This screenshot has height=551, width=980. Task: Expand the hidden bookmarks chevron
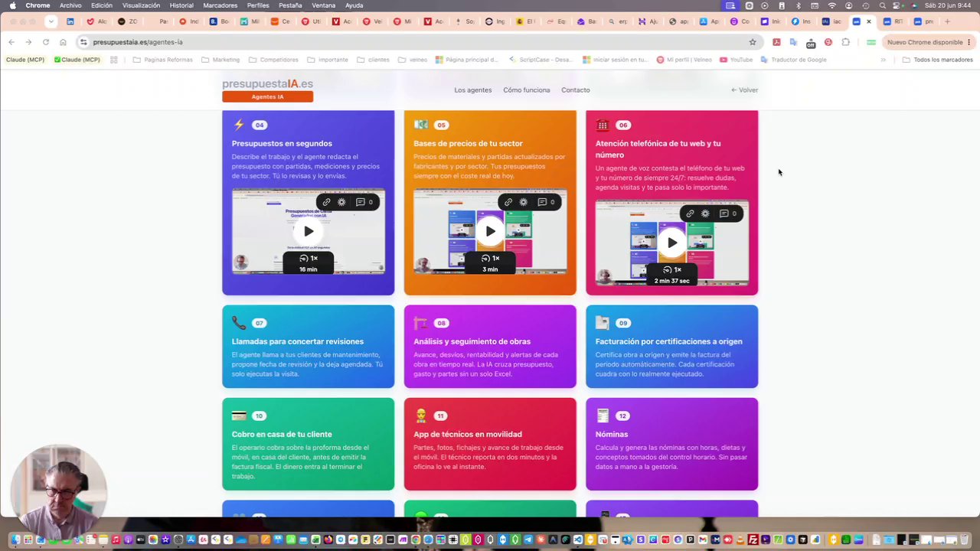(x=883, y=60)
